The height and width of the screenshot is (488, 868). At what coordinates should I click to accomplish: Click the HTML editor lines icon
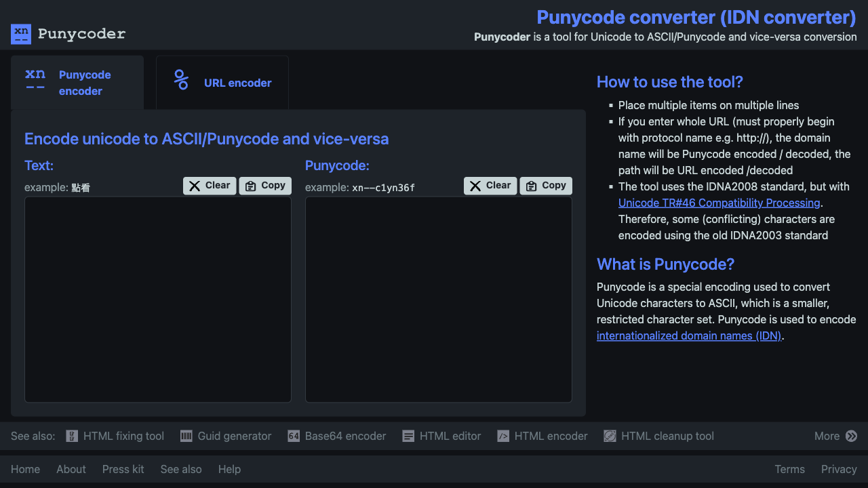(x=408, y=436)
